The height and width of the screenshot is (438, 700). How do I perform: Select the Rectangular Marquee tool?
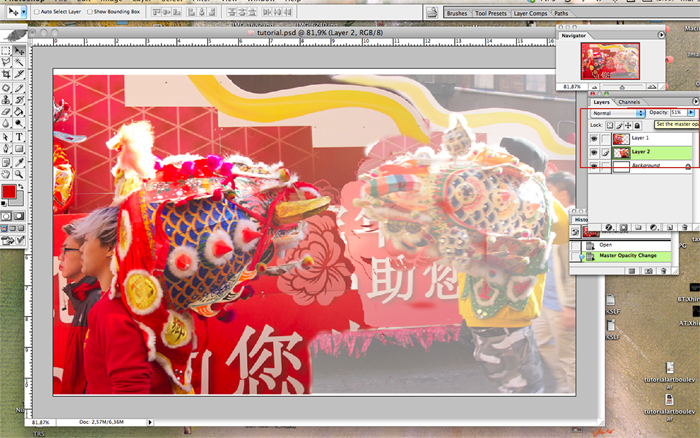(x=6, y=51)
